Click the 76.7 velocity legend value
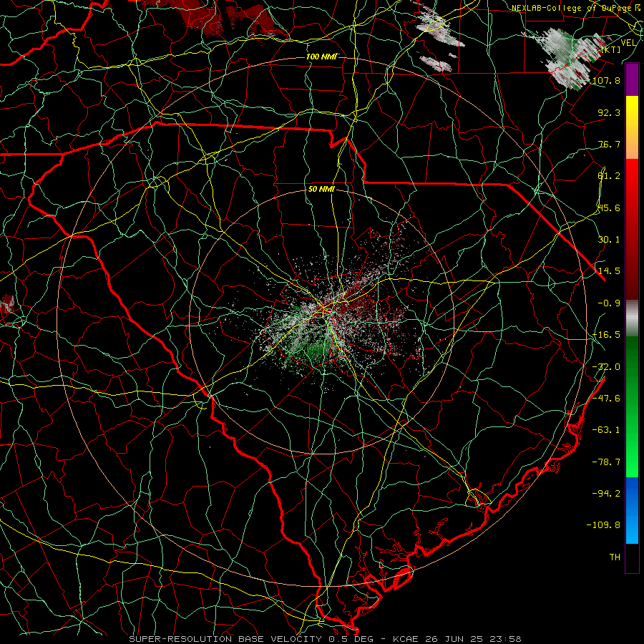The width and height of the screenshot is (644, 644). point(609,144)
